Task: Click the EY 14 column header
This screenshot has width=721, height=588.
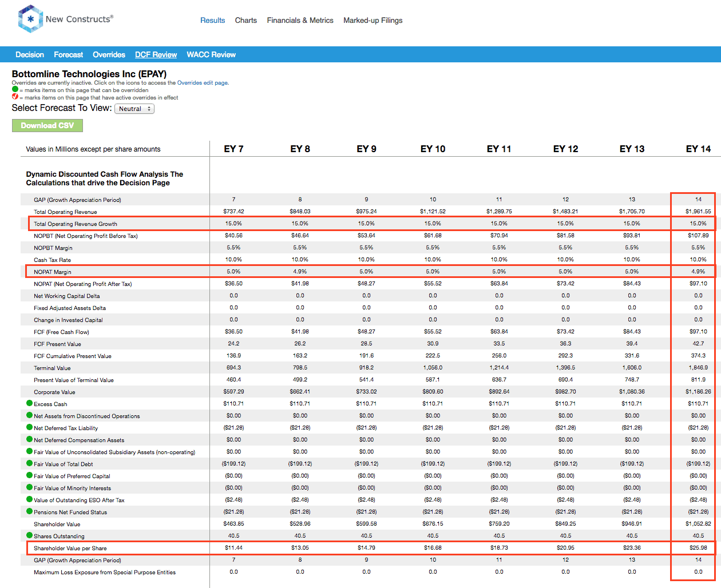Action: [x=698, y=149]
